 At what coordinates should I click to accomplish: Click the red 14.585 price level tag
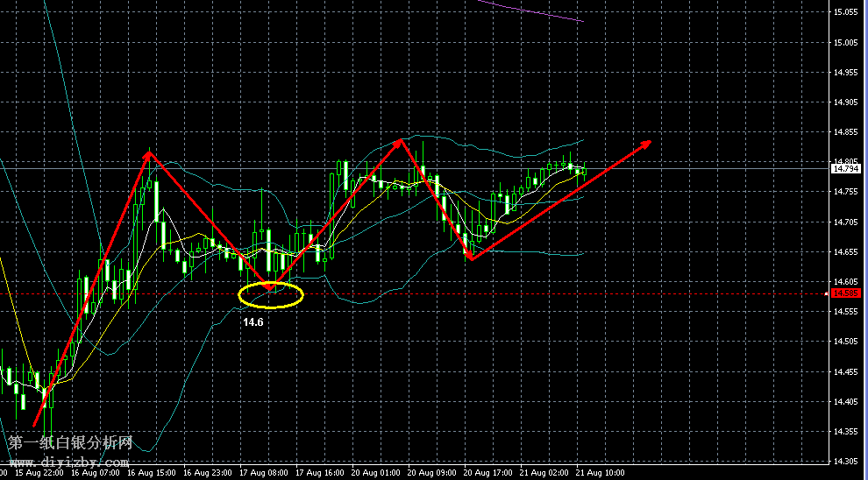846,293
